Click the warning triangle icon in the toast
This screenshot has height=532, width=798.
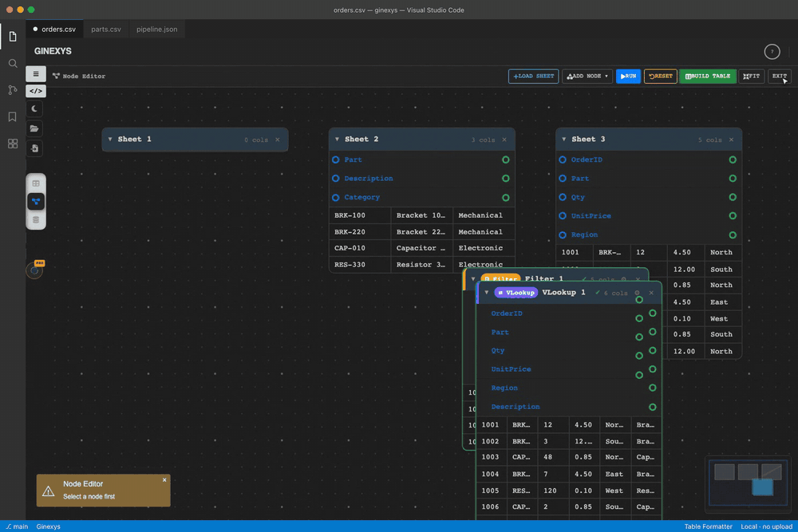[x=49, y=491]
